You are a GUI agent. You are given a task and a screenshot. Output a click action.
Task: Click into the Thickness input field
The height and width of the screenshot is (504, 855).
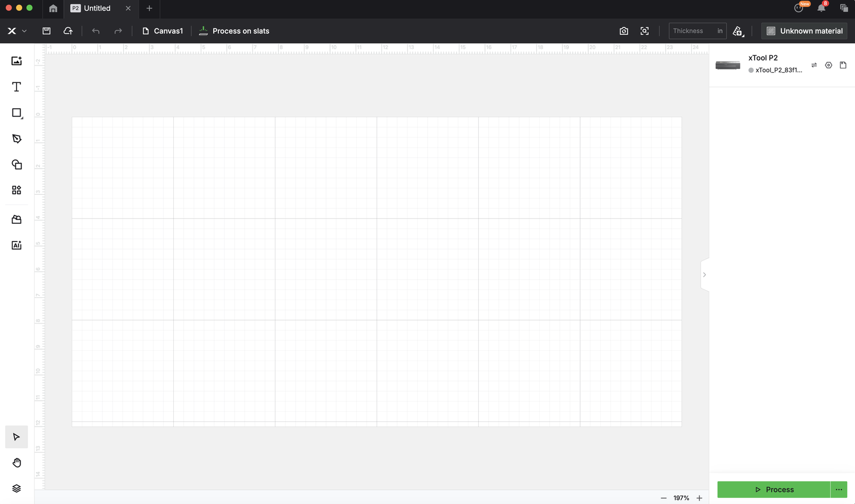(x=698, y=31)
